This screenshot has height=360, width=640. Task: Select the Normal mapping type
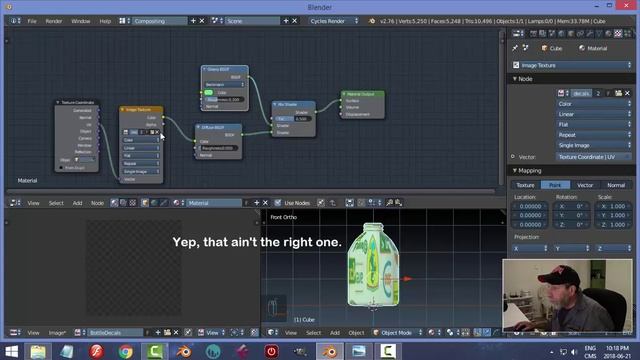pos(616,185)
